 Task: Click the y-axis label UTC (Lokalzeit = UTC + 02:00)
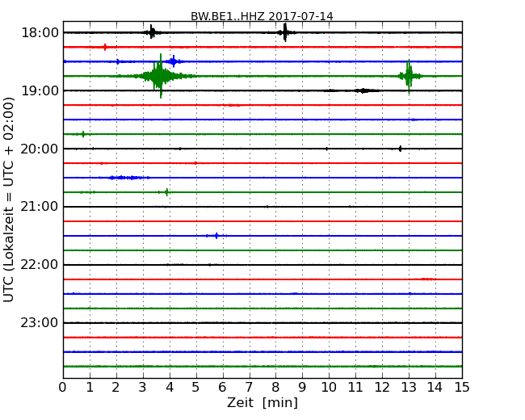(x=9, y=199)
